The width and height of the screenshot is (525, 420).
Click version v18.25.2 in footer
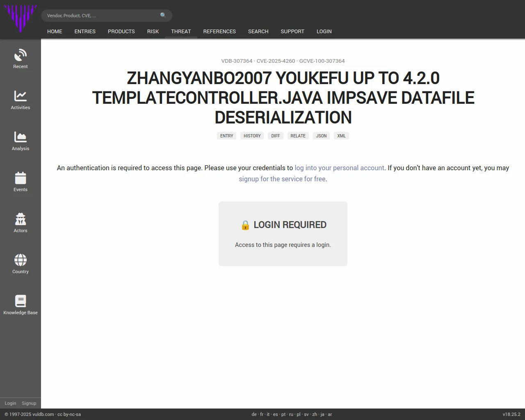(x=511, y=414)
